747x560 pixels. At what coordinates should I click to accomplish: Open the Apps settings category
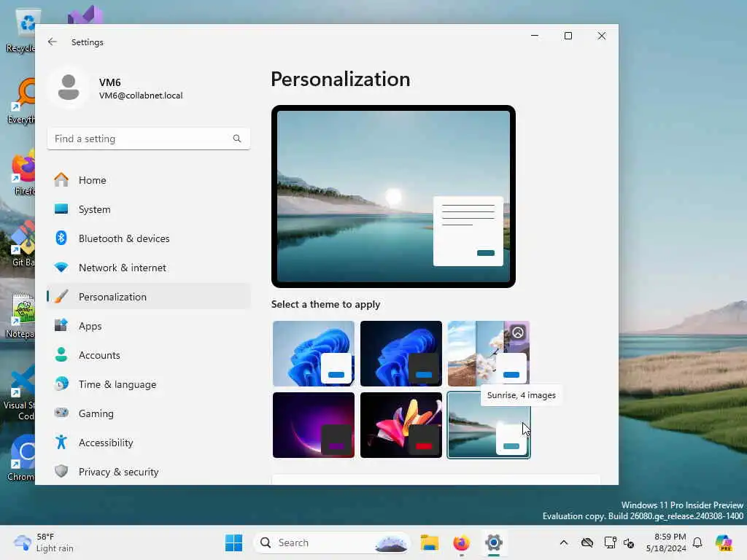[149, 326]
